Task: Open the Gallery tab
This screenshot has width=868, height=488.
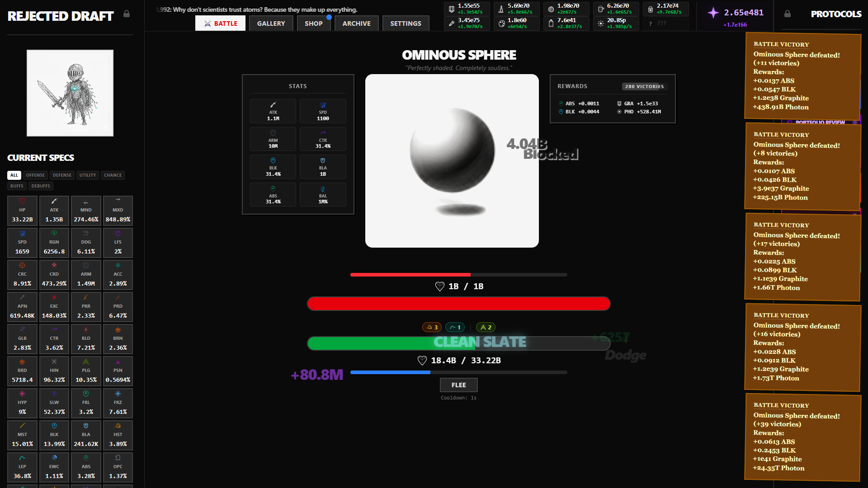Action: (271, 23)
